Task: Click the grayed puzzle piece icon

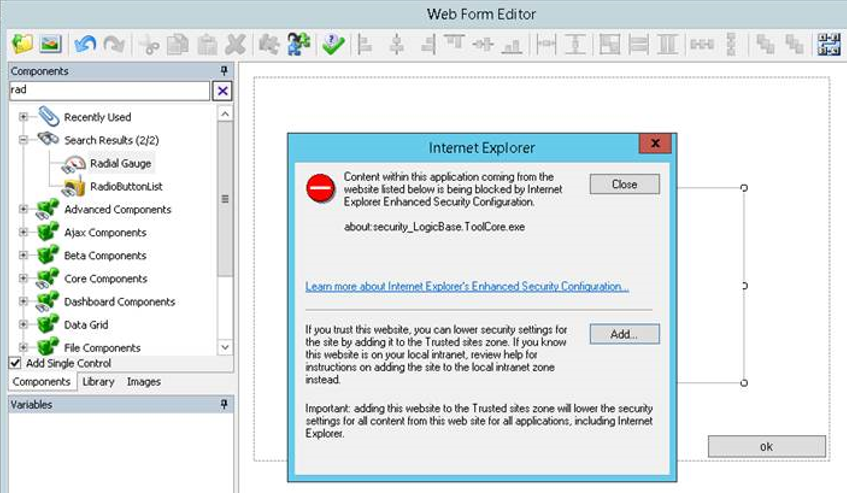Action: pos(269,45)
